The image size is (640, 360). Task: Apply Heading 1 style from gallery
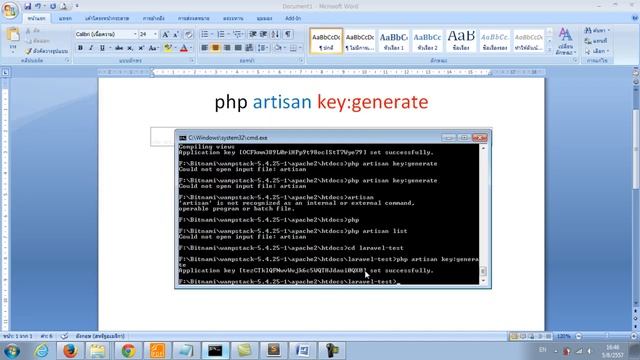coord(393,41)
